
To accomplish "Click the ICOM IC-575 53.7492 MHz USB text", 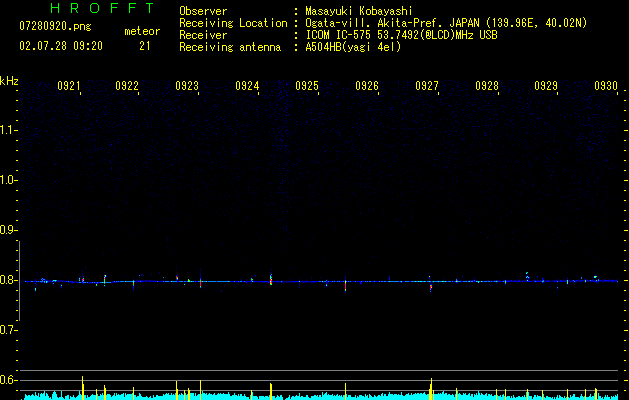I will 401,35.
